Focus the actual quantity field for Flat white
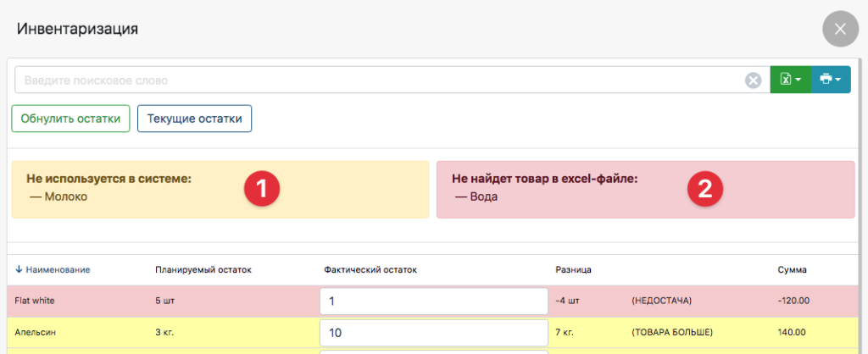The width and height of the screenshot is (868, 354). pyautogui.click(x=434, y=301)
